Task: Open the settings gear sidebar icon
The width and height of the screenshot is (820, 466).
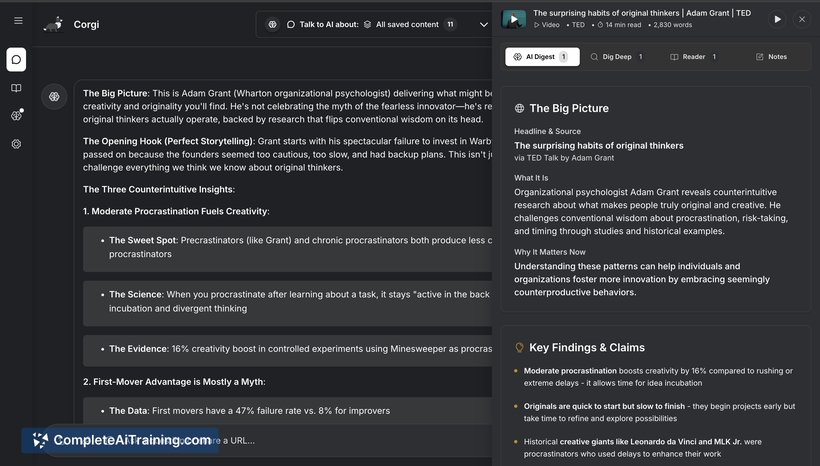Action: tap(16, 144)
